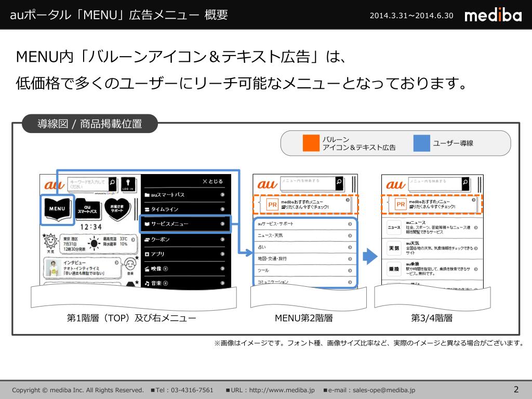The image size is (532, 399).
Task: Tap the ニュース square icon
Action: [x=394, y=228]
